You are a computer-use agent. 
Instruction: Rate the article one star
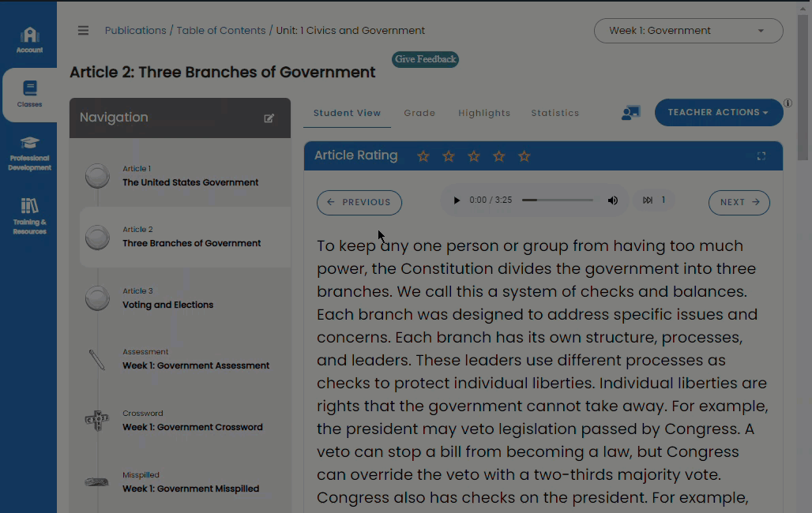click(423, 155)
